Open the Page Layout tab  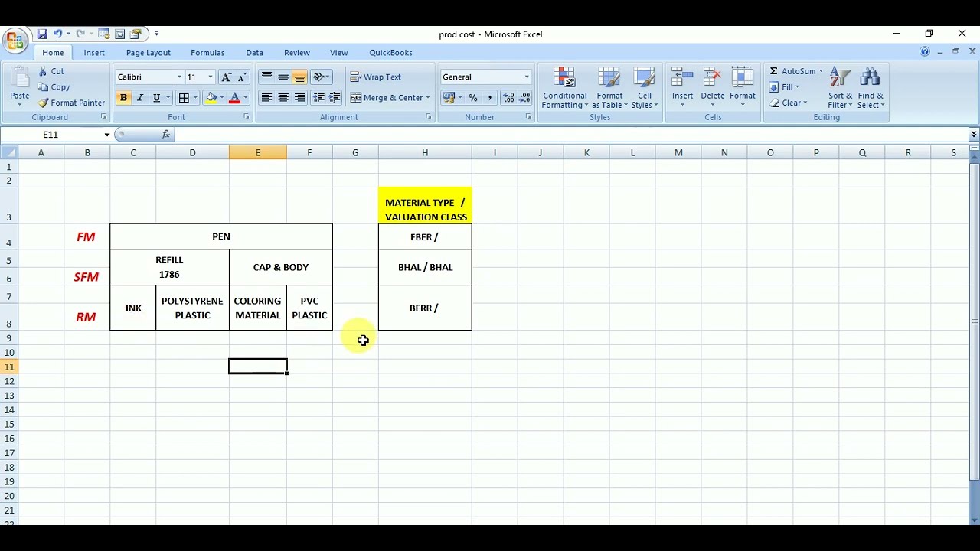click(149, 53)
